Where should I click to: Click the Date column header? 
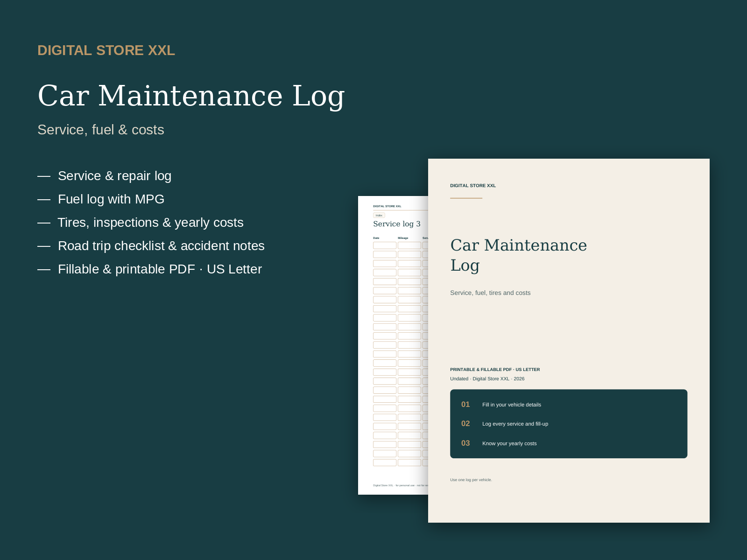coord(376,238)
